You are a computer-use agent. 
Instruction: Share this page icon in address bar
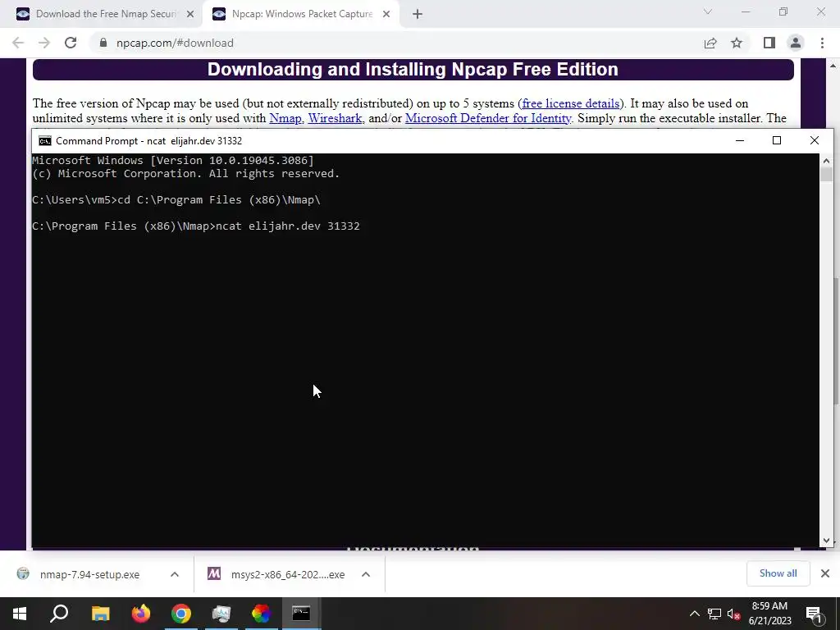[710, 43]
